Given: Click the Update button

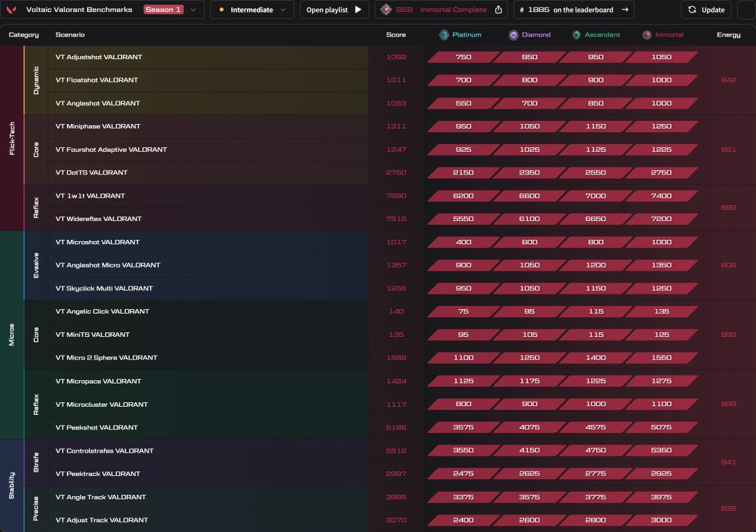Looking at the screenshot, I should 706,9.
